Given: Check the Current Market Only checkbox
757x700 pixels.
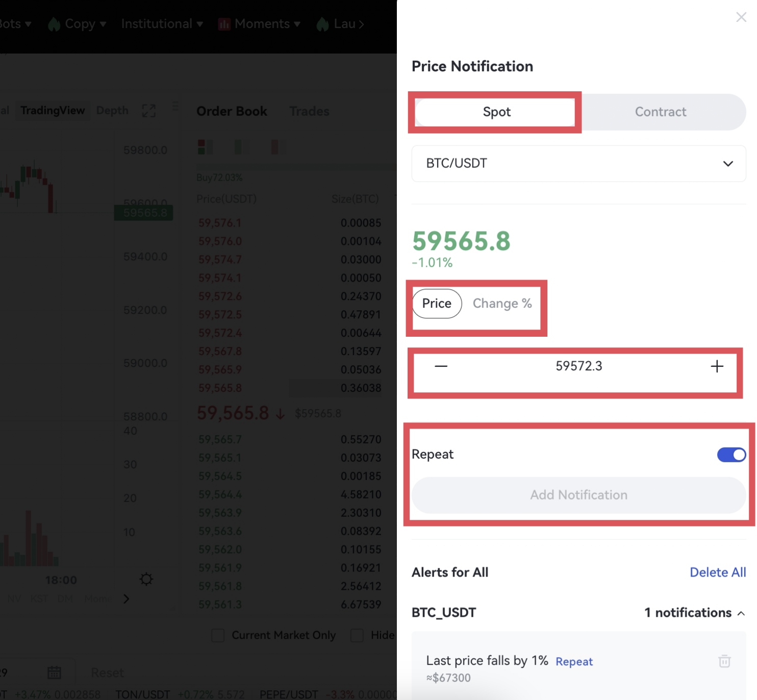Looking at the screenshot, I should click(x=218, y=635).
